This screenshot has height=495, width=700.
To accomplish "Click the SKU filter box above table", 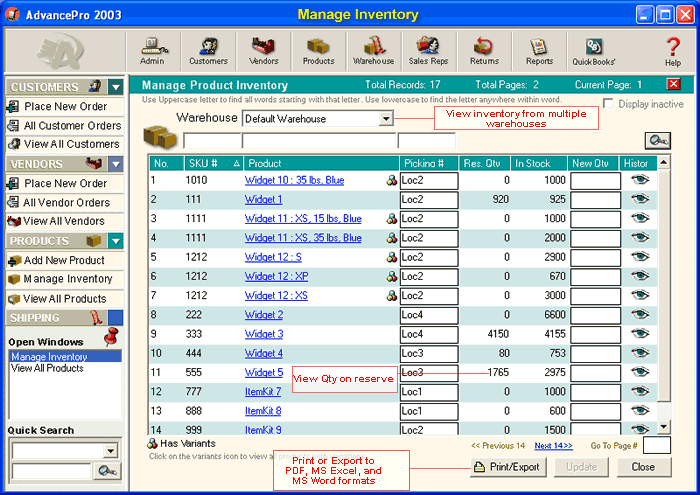I will 212,141.
